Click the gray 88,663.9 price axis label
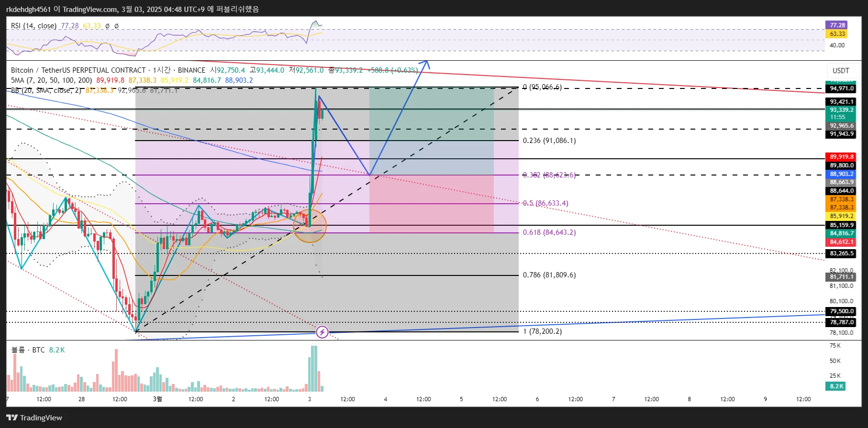The image size is (868, 428). point(841,182)
